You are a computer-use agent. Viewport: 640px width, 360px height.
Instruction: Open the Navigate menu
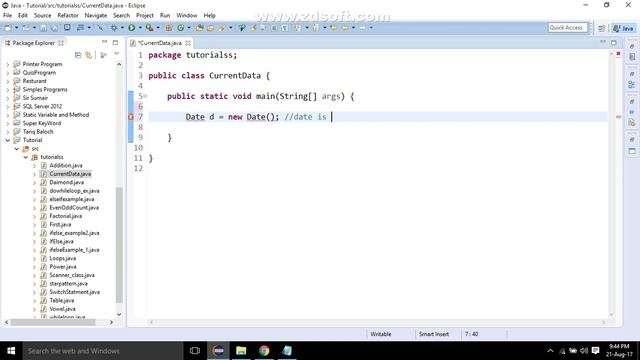96,16
